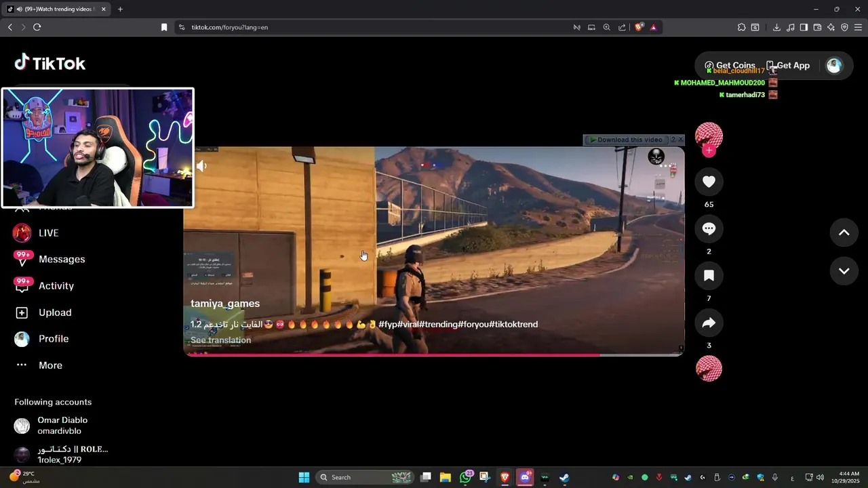
Task: Bookmark this page in the browser
Action: coord(164,27)
